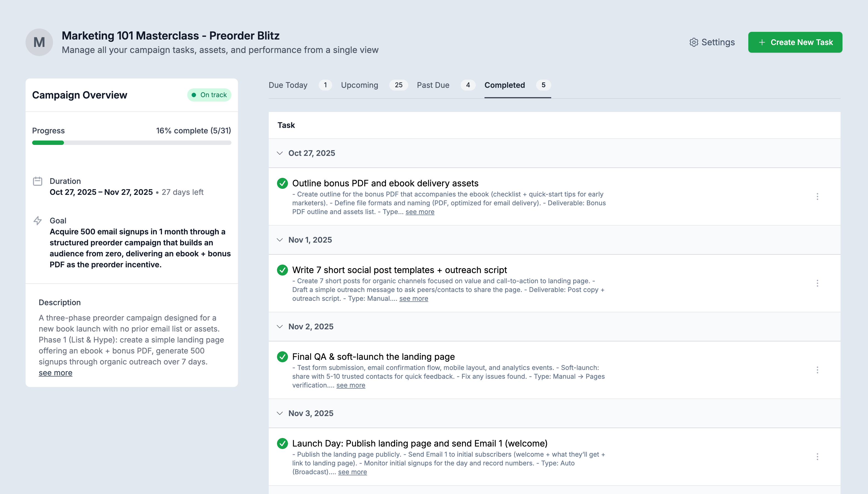The image size is (868, 494).
Task: Click the Settings gear icon
Action: (x=694, y=42)
